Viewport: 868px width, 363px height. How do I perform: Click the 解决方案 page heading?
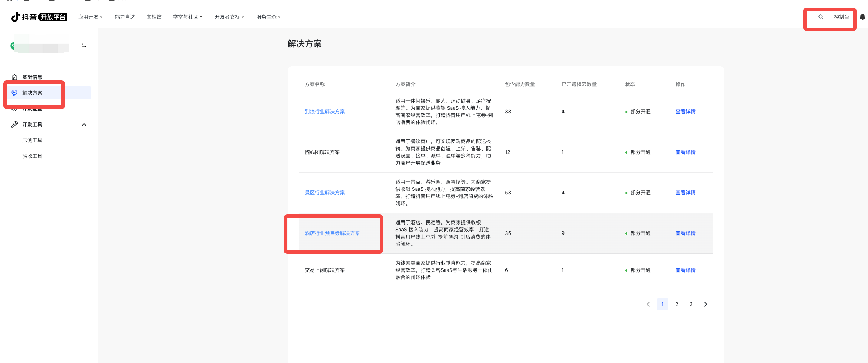coord(305,44)
